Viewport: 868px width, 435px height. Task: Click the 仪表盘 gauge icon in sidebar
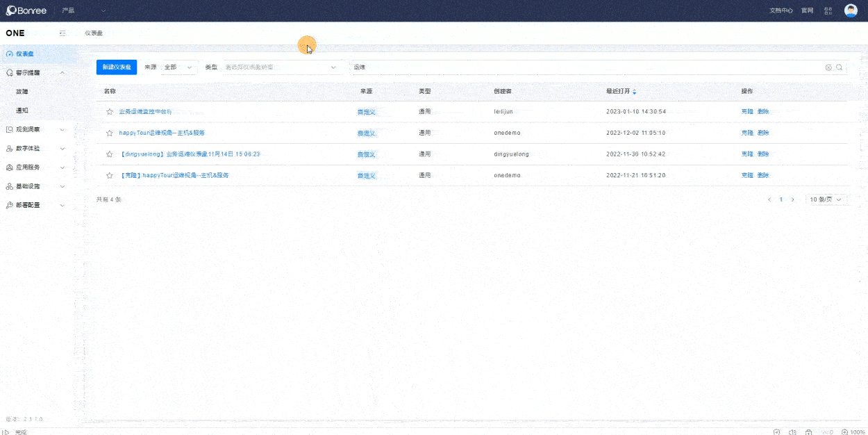point(10,54)
